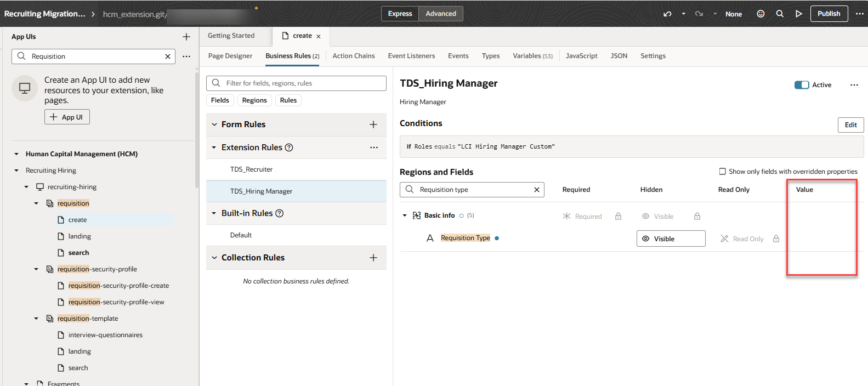The height and width of the screenshot is (386, 868).
Task: Click the App UI button
Action: [x=67, y=117]
